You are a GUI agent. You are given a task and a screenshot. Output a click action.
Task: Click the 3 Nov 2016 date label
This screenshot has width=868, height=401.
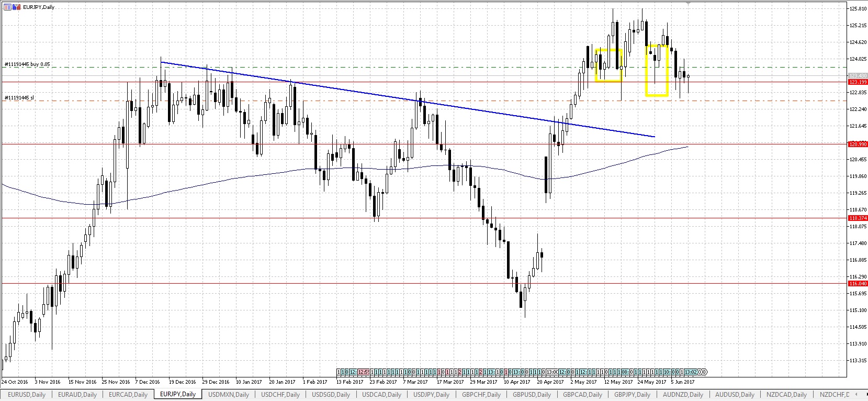48,382
